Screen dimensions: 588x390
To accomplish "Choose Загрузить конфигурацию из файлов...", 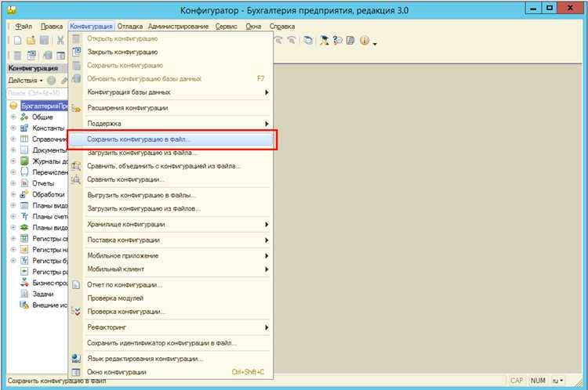I will point(171,208).
